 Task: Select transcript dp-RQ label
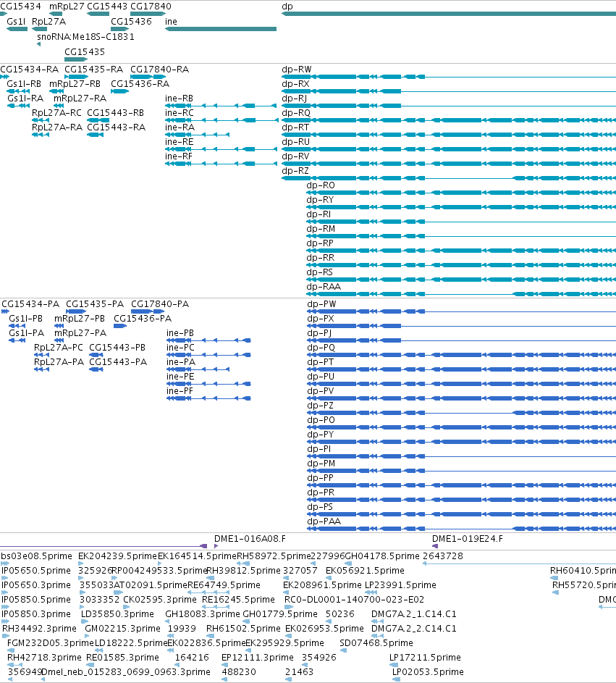point(296,113)
